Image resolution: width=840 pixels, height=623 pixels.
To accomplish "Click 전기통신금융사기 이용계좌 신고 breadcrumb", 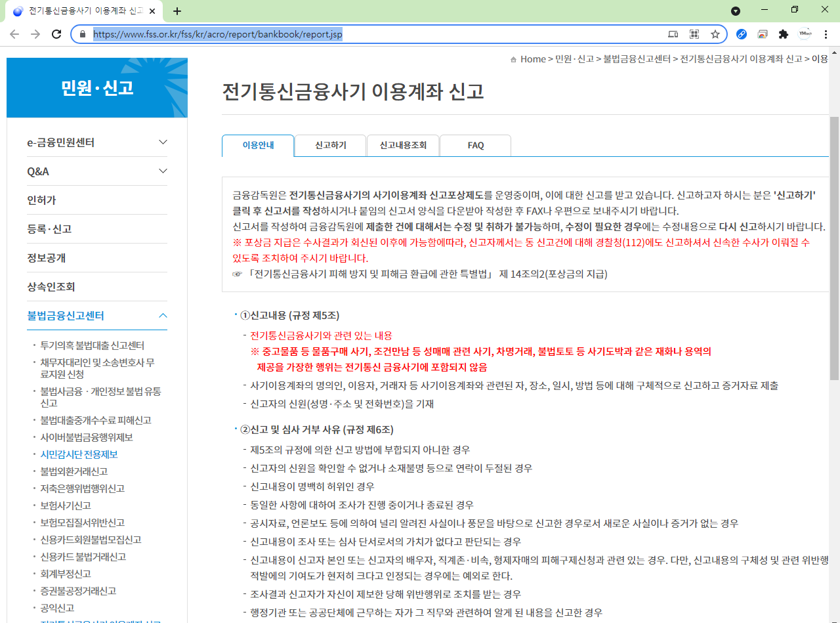I will (741, 59).
